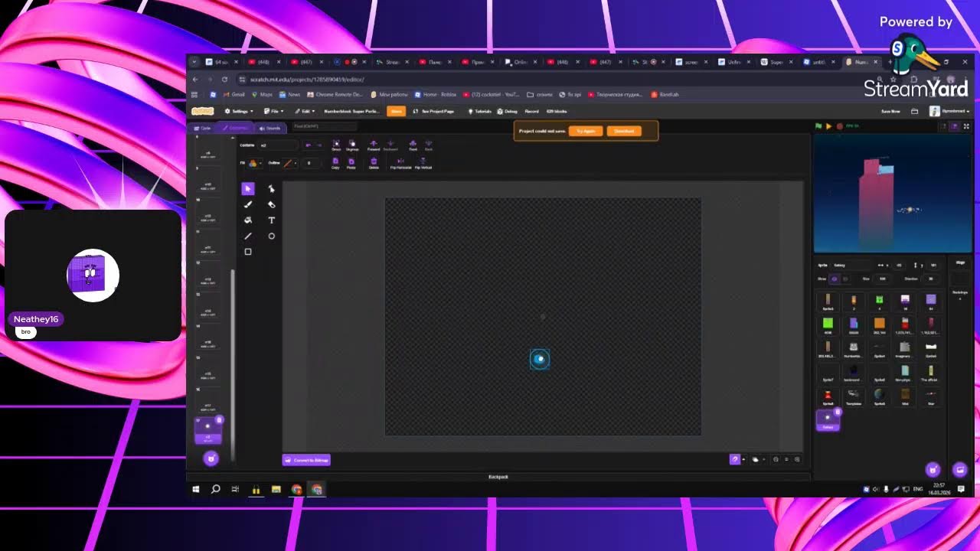Click the Group icon
Viewport: 980px width, 551px height.
[x=336, y=145]
